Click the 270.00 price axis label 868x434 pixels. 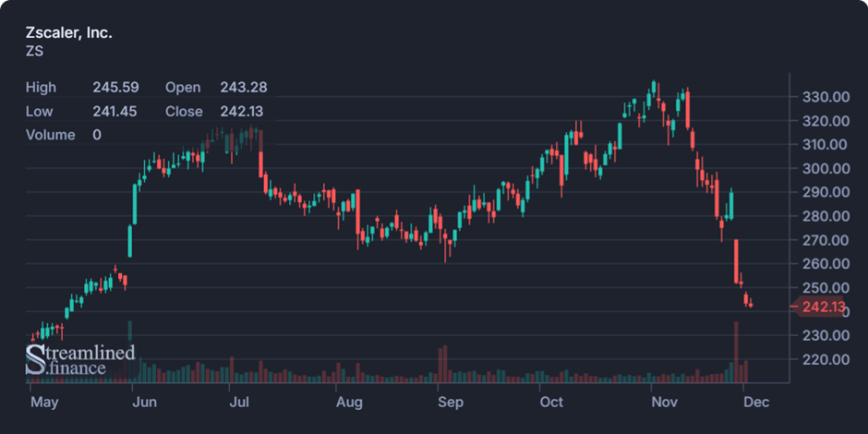click(x=826, y=240)
